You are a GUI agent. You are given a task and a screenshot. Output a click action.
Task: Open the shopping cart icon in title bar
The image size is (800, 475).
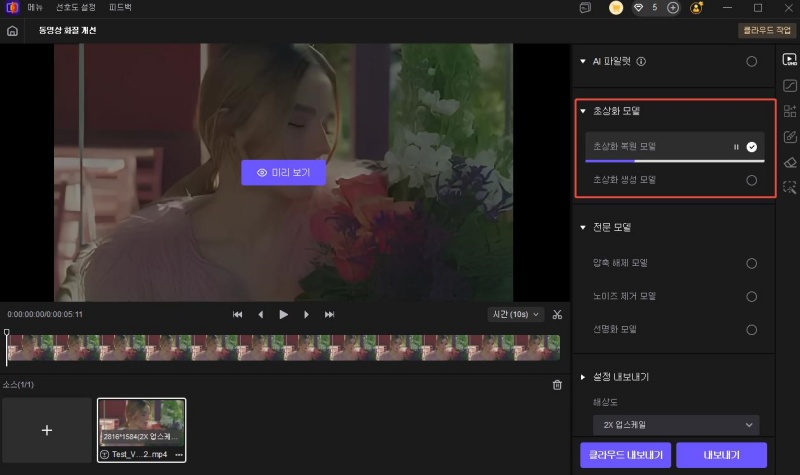[617, 7]
